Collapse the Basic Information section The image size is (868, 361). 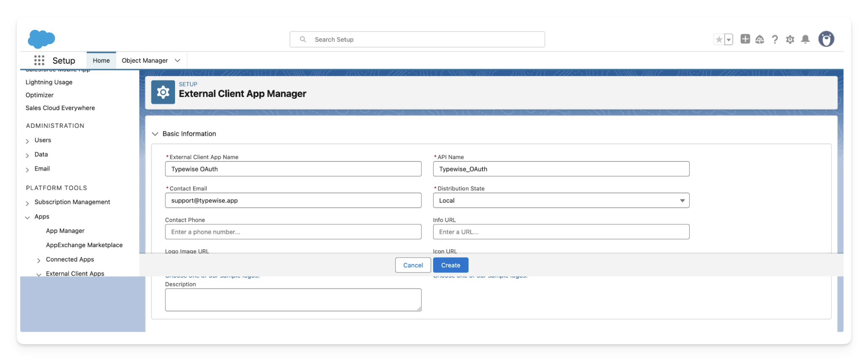(x=155, y=134)
